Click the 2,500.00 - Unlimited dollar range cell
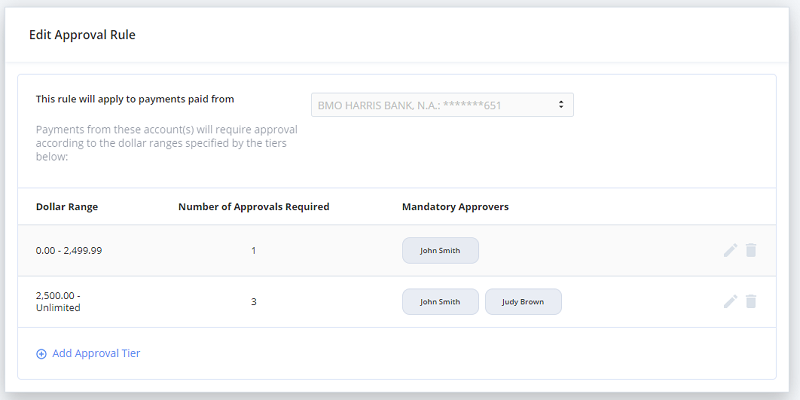 click(58, 302)
